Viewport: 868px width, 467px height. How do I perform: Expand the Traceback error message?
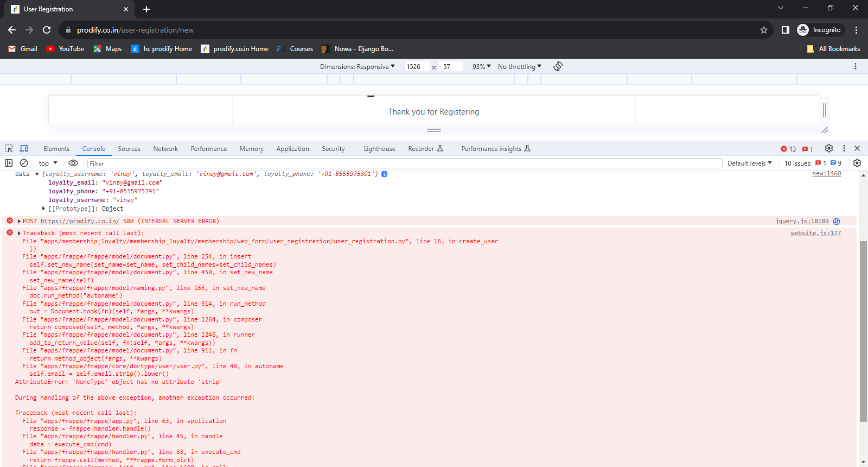click(x=20, y=233)
